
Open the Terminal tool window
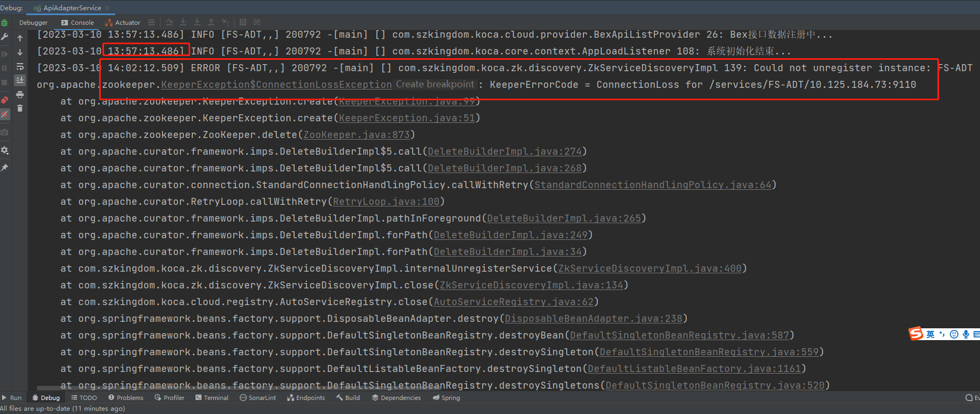coord(212,398)
